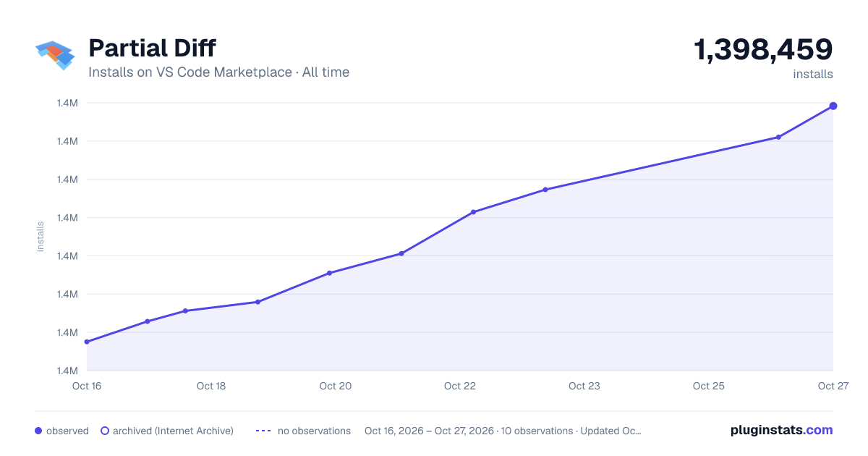
Task: Click the Oct 20 x-axis label
Action: tap(336, 386)
